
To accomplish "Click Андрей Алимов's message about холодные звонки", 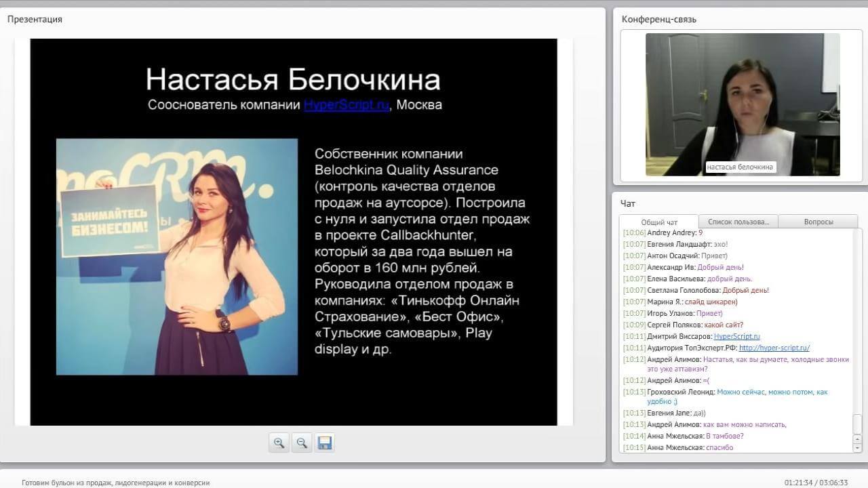I will point(736,364).
